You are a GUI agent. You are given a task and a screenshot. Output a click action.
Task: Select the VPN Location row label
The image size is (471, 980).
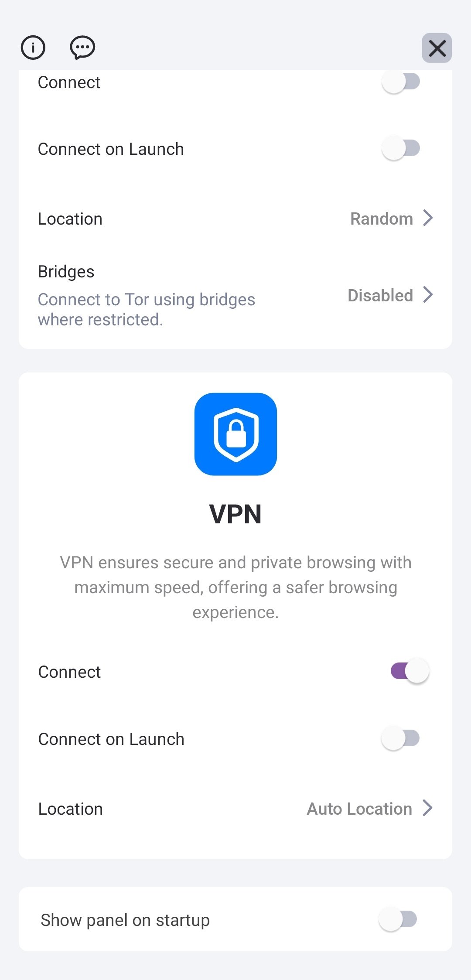(71, 809)
